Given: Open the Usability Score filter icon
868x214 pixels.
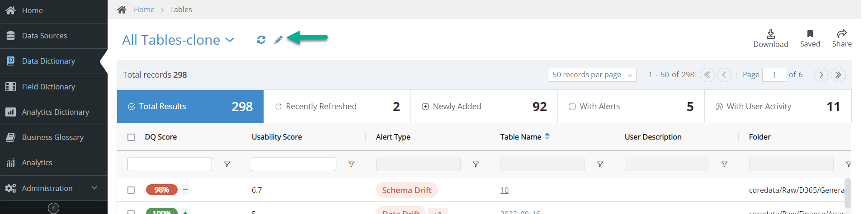Looking at the screenshot, I should pyautogui.click(x=351, y=164).
